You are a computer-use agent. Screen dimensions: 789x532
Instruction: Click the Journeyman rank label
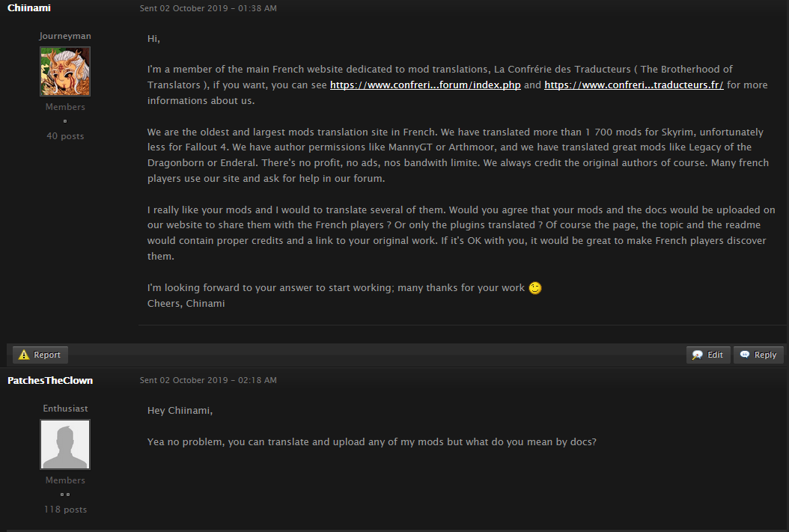[65, 36]
